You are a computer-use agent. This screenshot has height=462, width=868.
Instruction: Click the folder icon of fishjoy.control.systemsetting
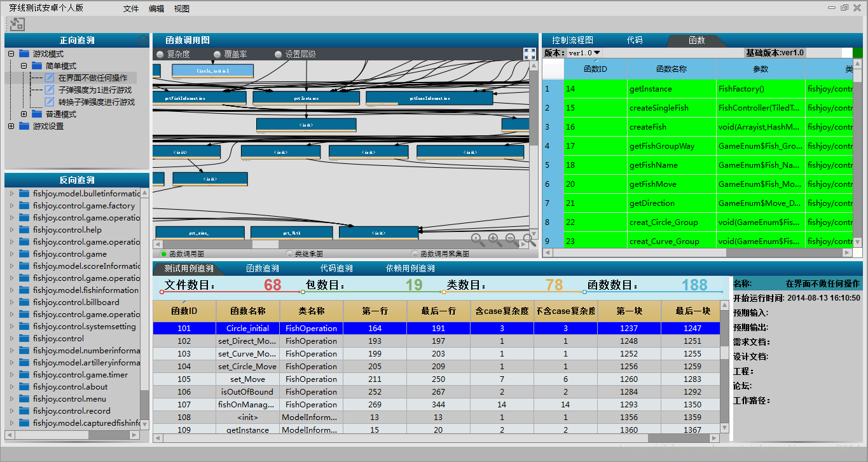[x=25, y=327]
